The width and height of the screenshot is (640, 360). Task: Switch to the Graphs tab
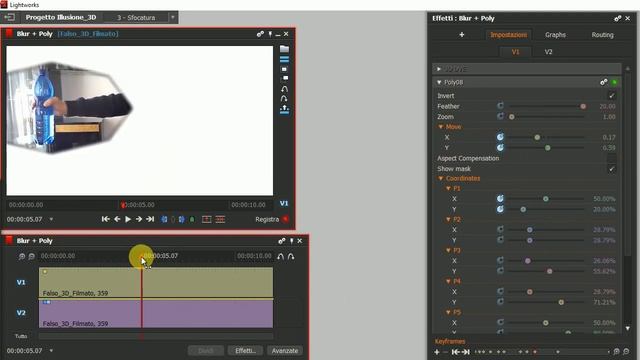(x=555, y=35)
